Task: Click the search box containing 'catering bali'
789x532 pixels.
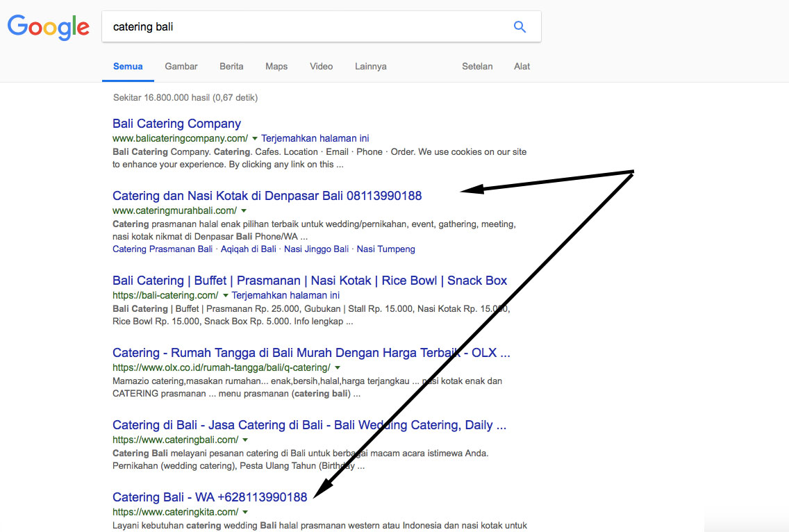Action: (306, 27)
